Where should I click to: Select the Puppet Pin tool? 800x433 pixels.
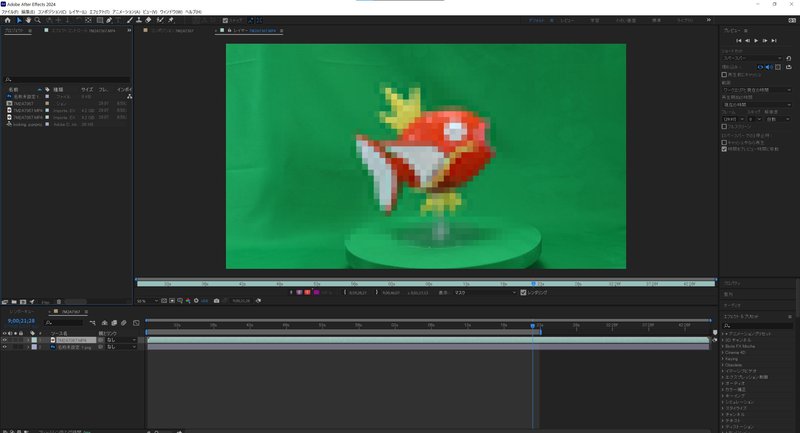coord(171,20)
